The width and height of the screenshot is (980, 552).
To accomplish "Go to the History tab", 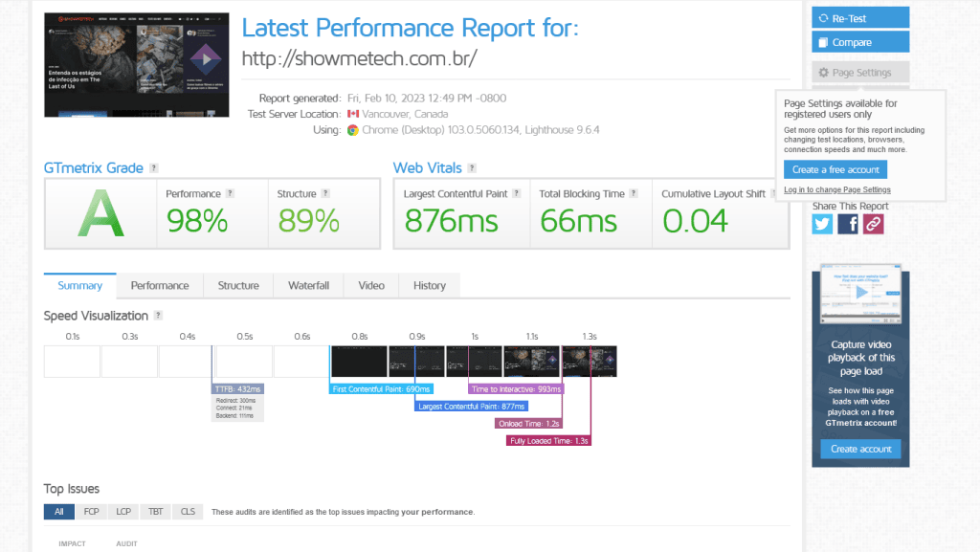I will [430, 285].
